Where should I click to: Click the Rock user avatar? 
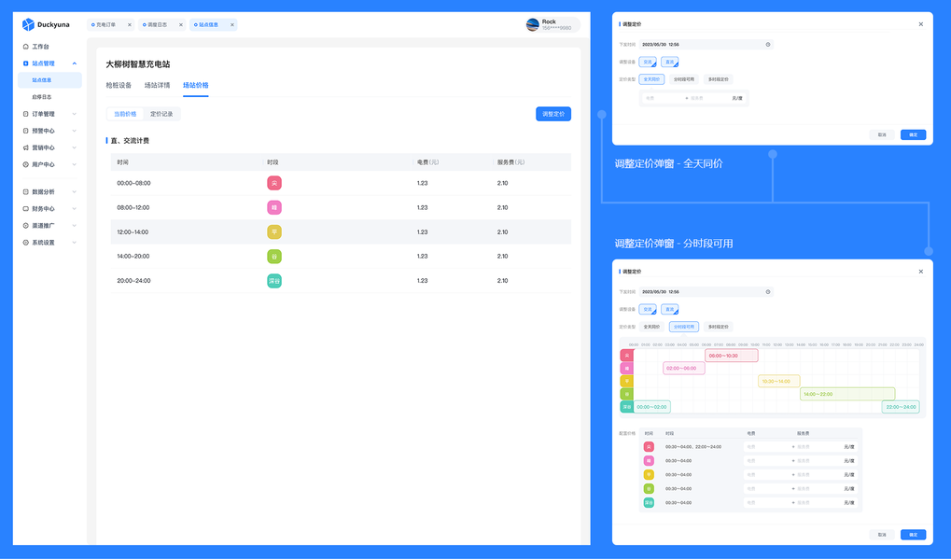533,25
